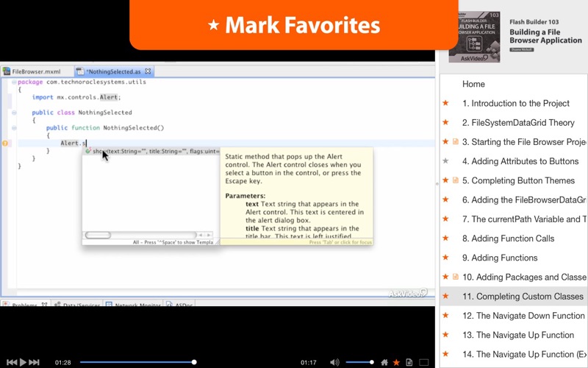The image size is (588, 368).
Task: Open lesson 13. The Navigate Up Function
Action: click(518, 335)
